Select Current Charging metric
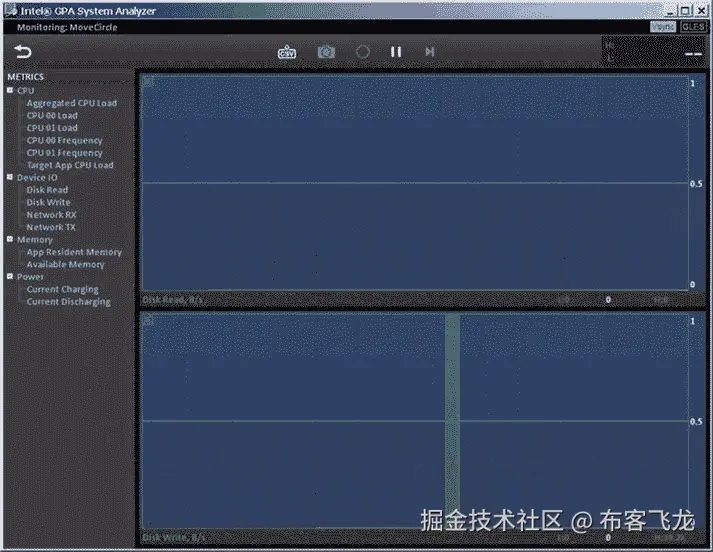Viewport: 713px width, 552px height. [62, 289]
